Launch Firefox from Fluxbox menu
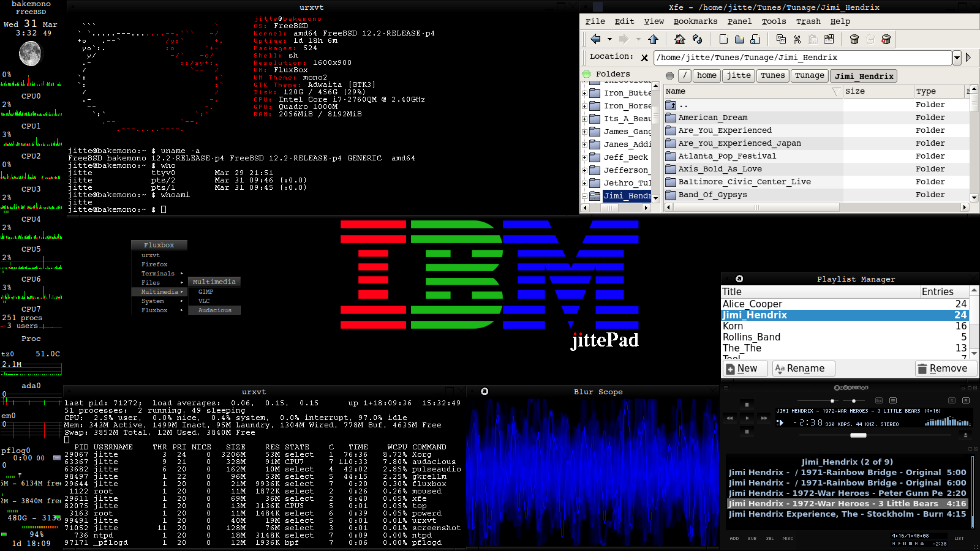This screenshot has width=980, height=551. point(159,264)
